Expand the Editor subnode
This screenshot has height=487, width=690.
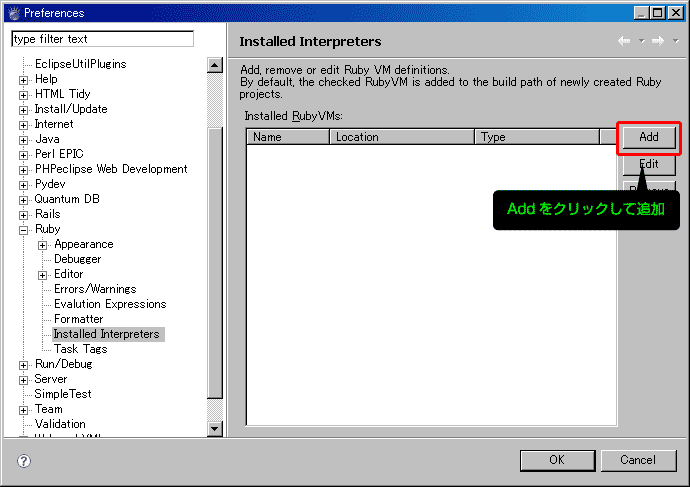[43, 275]
